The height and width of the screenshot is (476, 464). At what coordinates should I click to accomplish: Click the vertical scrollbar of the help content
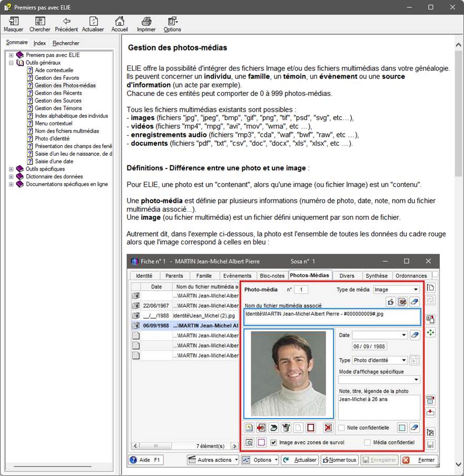click(x=458, y=113)
